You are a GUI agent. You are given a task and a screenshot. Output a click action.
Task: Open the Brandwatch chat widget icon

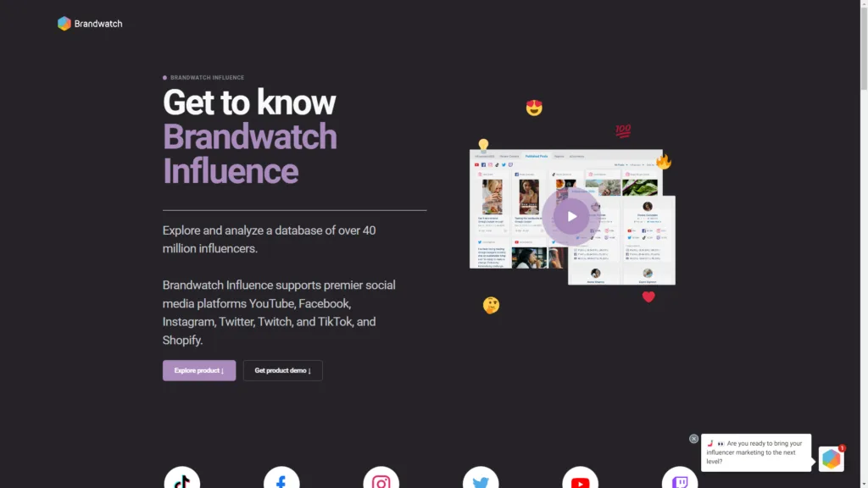pos(831,458)
